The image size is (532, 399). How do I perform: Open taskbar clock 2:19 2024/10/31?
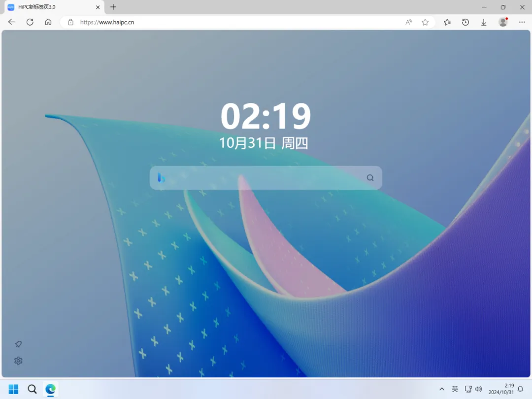click(x=501, y=389)
